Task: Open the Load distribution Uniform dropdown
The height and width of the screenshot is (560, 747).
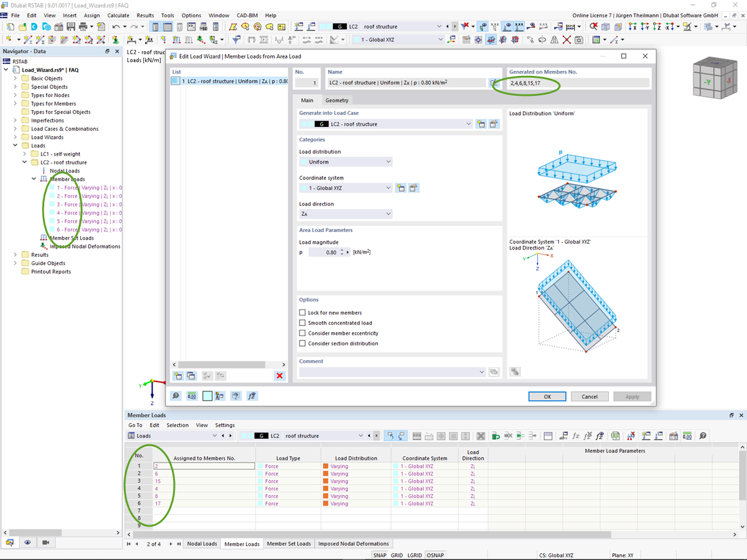Action: tap(345, 162)
